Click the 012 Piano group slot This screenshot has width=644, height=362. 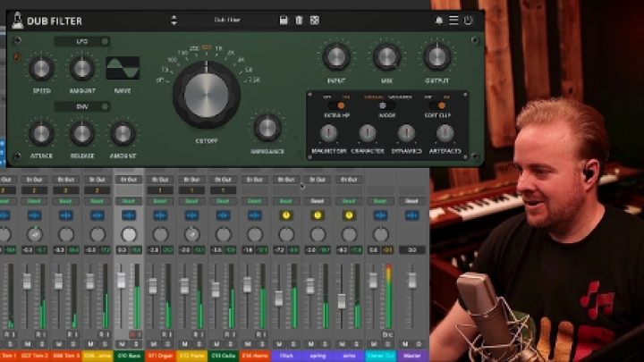coord(191,190)
